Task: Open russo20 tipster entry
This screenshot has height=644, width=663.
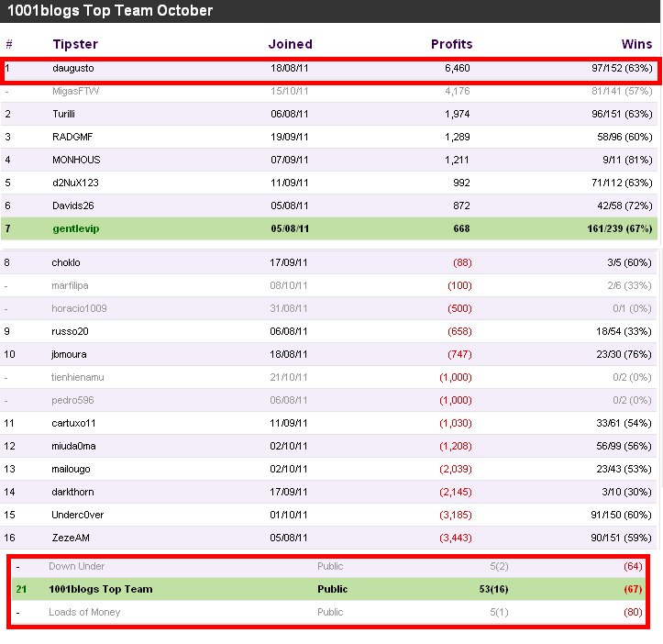Action: point(71,331)
